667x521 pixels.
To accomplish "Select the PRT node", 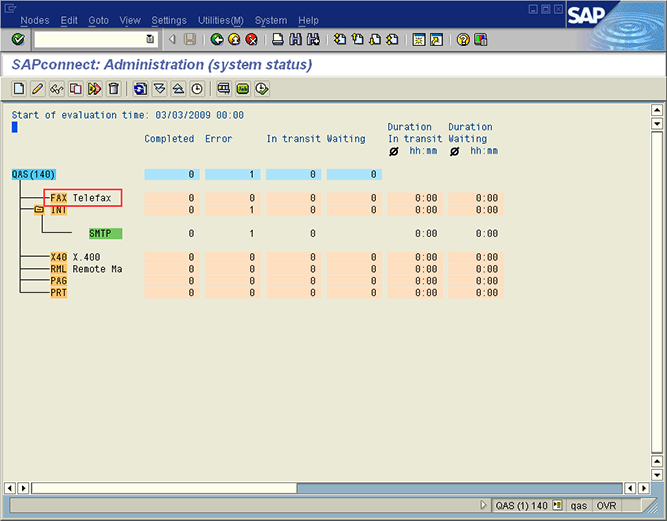I will click(59, 293).
